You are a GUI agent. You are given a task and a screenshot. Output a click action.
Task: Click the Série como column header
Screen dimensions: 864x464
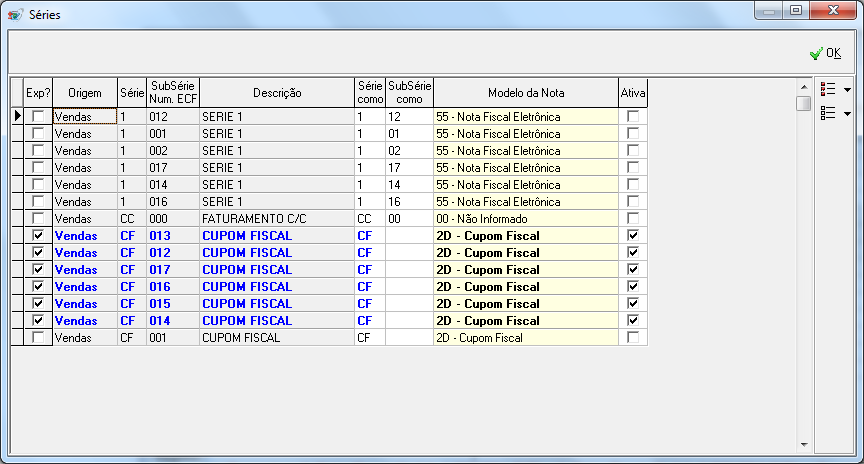370,93
